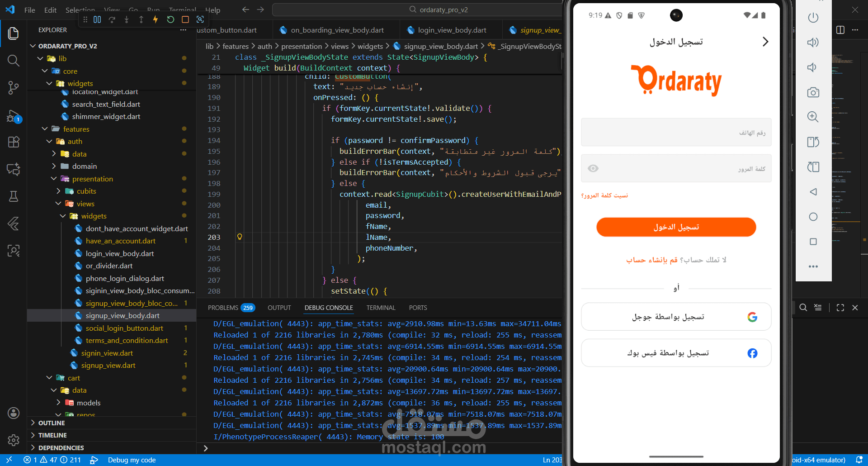Click the hot reload lightning icon
This screenshot has height=466, width=868.
156,19
